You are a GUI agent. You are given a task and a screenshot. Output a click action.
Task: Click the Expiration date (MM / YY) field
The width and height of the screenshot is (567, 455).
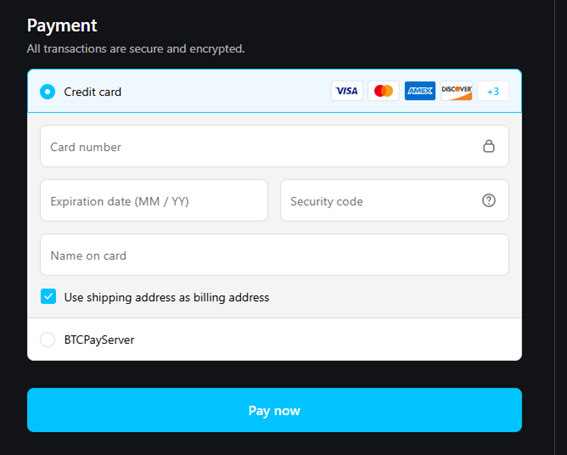[154, 200]
